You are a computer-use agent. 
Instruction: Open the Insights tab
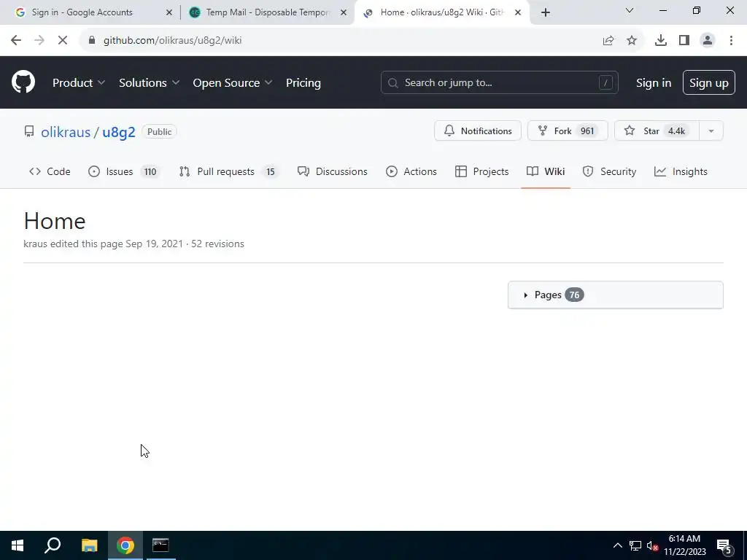(x=681, y=171)
